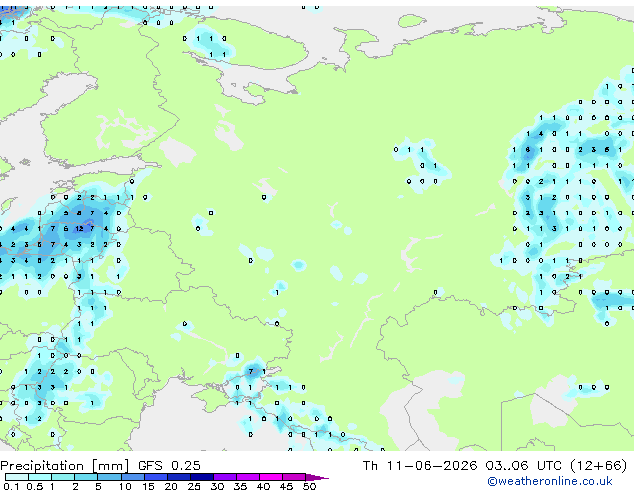Click the '03..06 UTC' time label
The width and height of the screenshot is (634, 490).
coord(524,465)
